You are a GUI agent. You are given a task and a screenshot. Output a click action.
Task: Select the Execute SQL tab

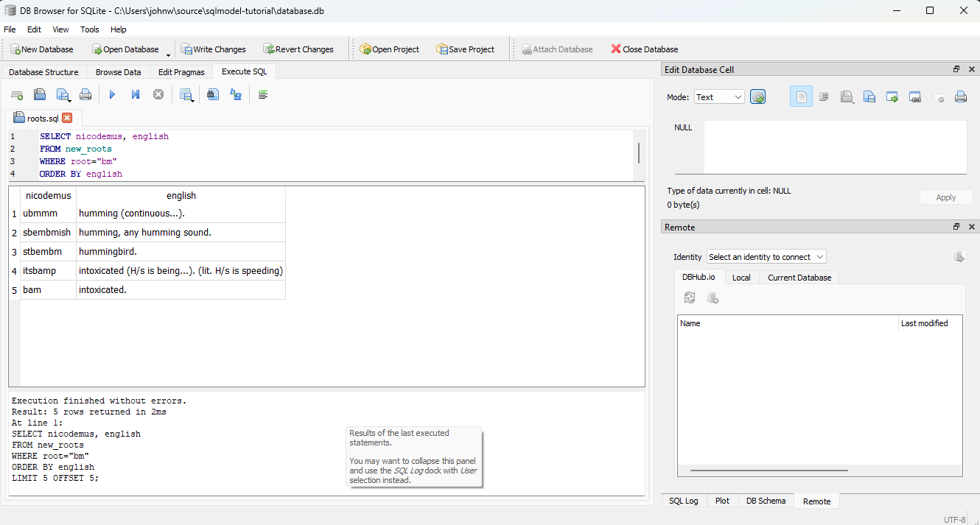coord(245,71)
